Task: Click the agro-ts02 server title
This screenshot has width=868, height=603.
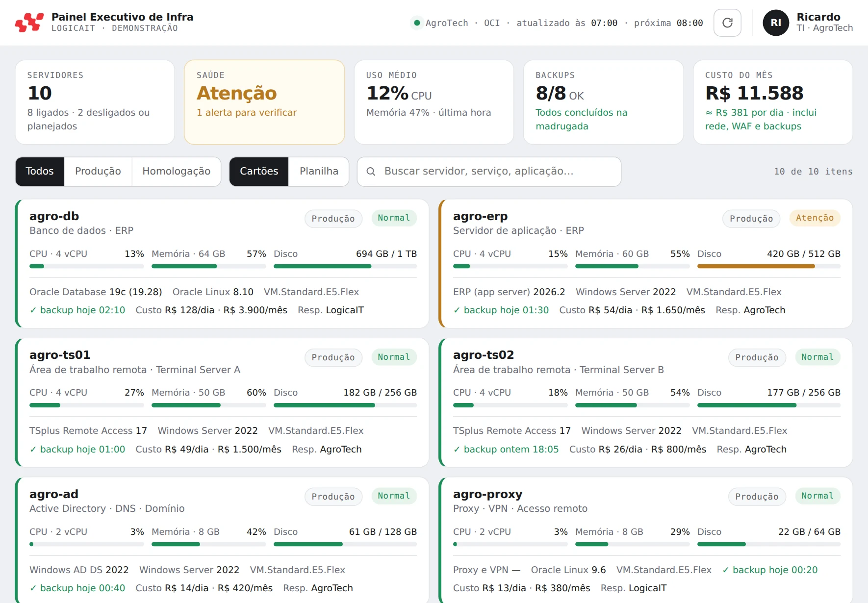Action: [484, 355]
